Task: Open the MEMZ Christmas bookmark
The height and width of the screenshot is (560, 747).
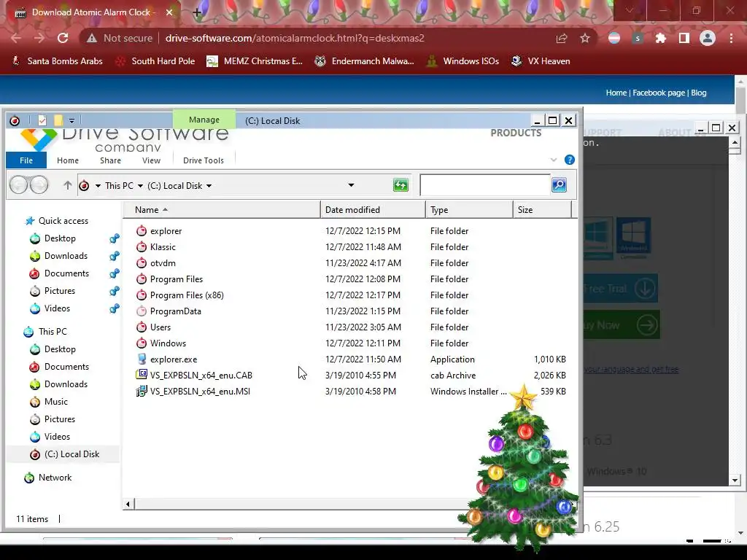Action: [x=255, y=61]
